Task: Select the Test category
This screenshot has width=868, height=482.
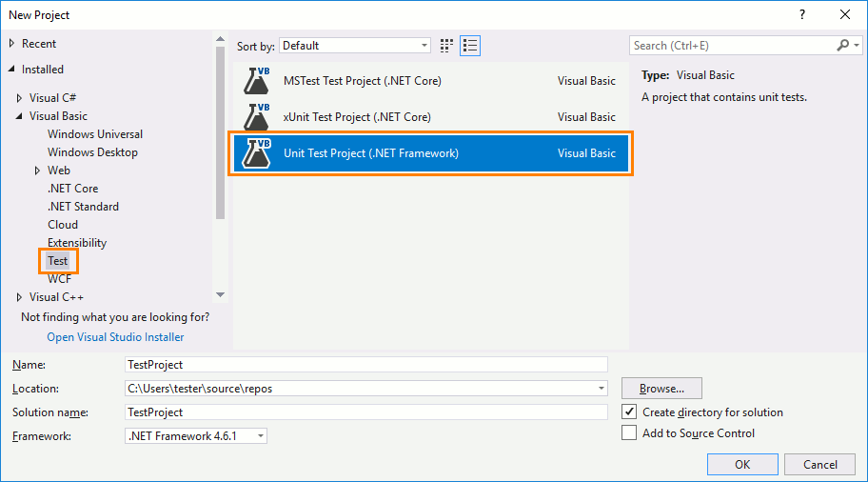Action: coord(57,260)
